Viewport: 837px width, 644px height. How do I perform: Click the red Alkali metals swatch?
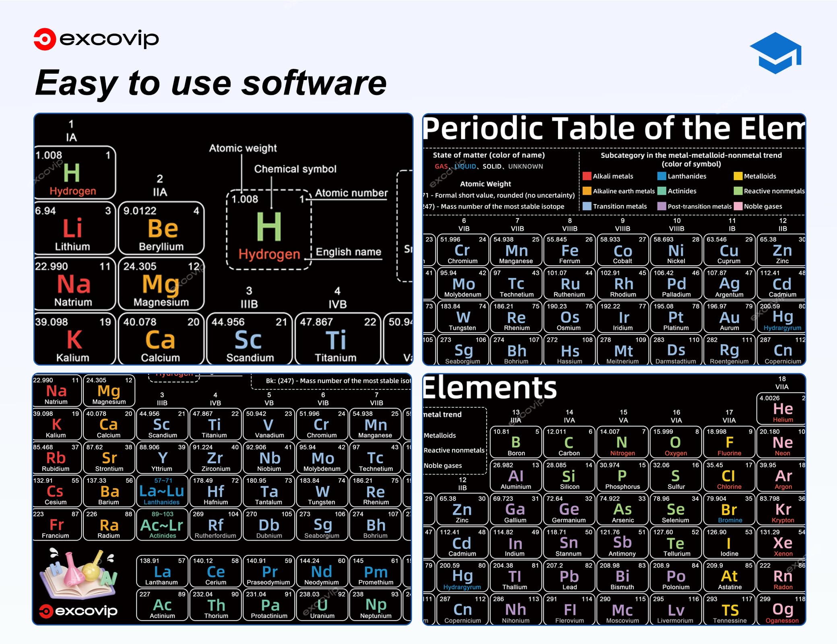click(587, 176)
